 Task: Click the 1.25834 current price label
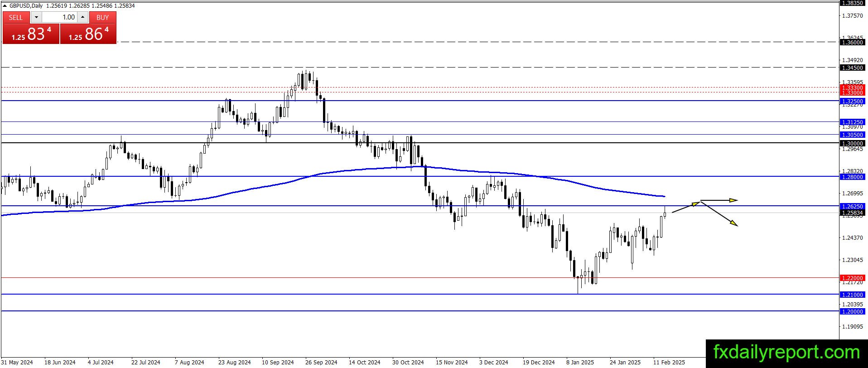(852, 213)
